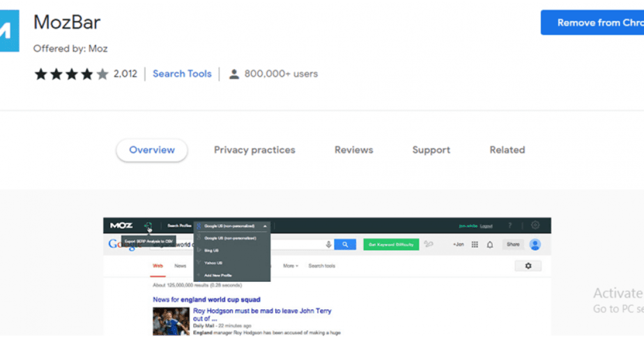Open the Roy Hodgson article headline link
This screenshot has height=337, width=644.
[x=262, y=315]
